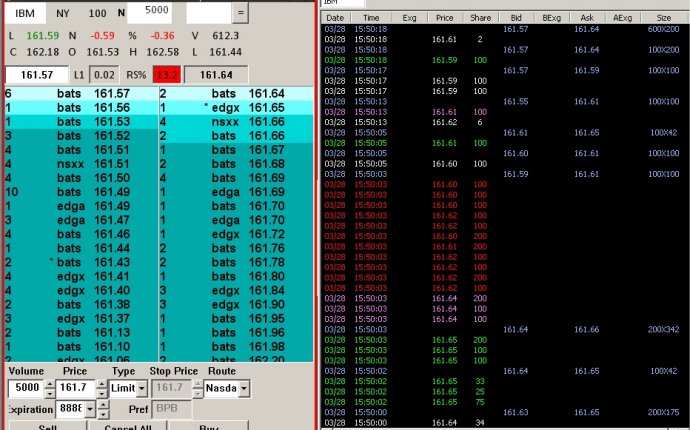Select bid row bats 161.53
The height and width of the screenshot is (430, 690).
[81, 121]
